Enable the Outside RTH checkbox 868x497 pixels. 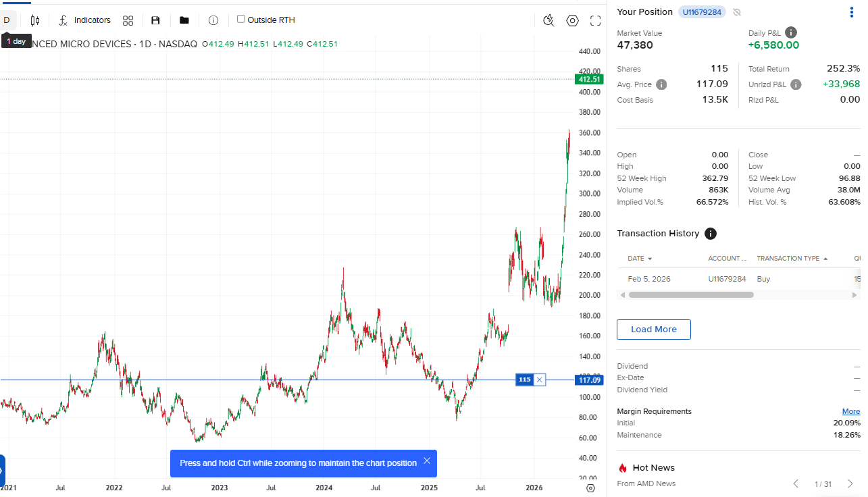click(241, 20)
